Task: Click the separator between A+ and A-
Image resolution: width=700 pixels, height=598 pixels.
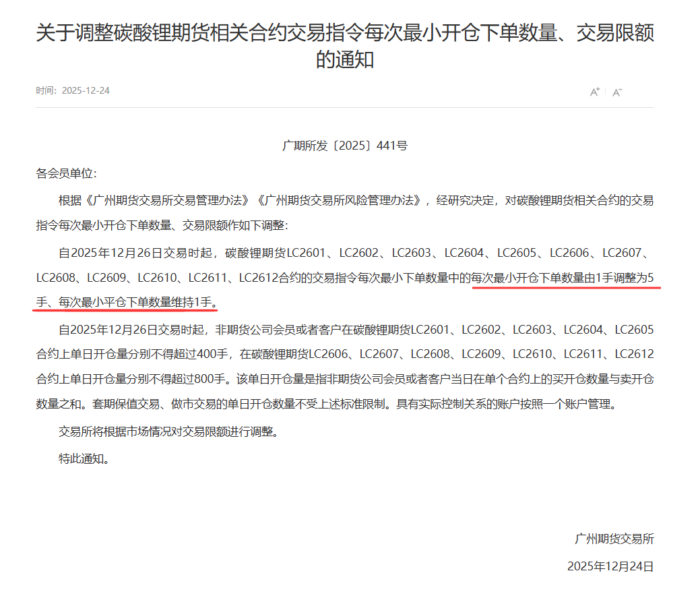Action: point(606,92)
